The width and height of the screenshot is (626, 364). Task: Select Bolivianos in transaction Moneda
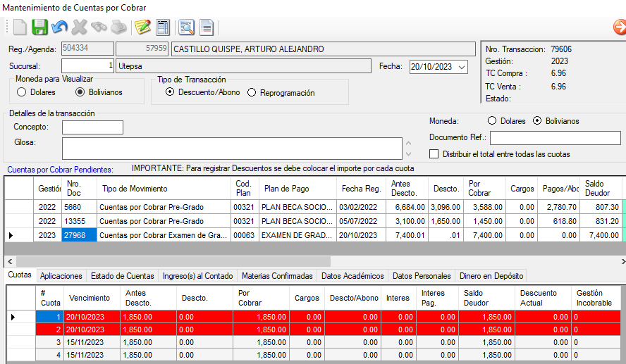pyautogui.click(x=537, y=121)
